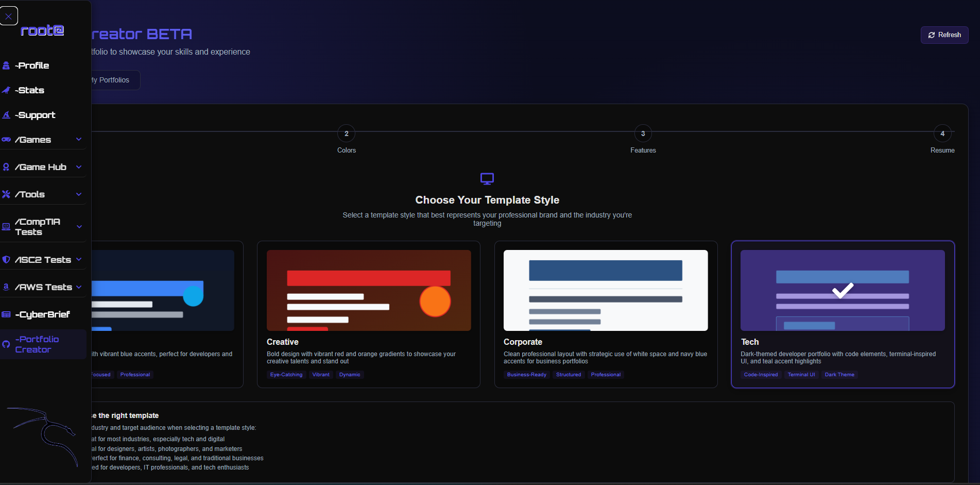Click the Refresh button
Viewport: 980px width, 485px height.
click(x=944, y=35)
